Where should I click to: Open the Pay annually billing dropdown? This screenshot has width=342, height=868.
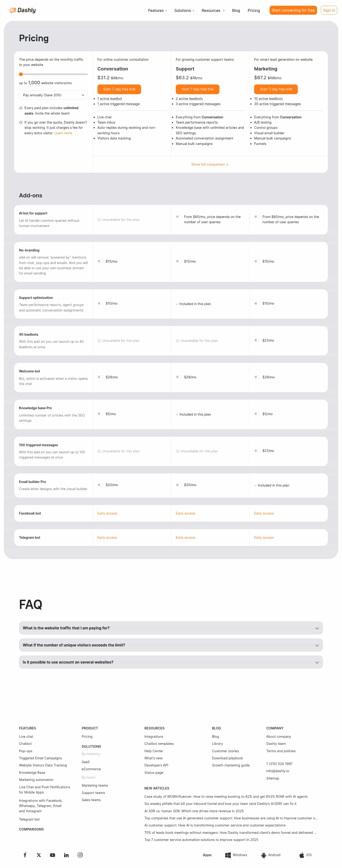[53, 95]
